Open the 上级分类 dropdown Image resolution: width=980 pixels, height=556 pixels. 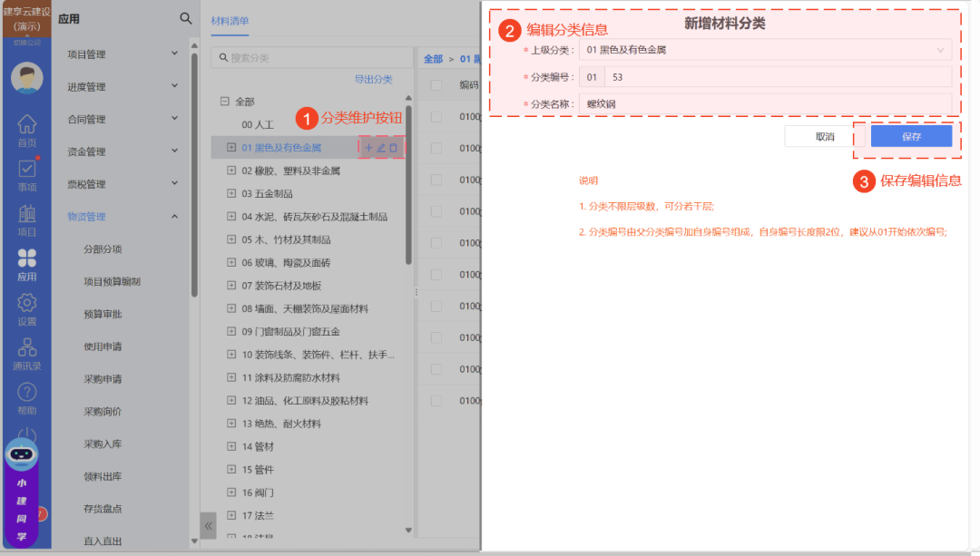pyautogui.click(x=765, y=50)
